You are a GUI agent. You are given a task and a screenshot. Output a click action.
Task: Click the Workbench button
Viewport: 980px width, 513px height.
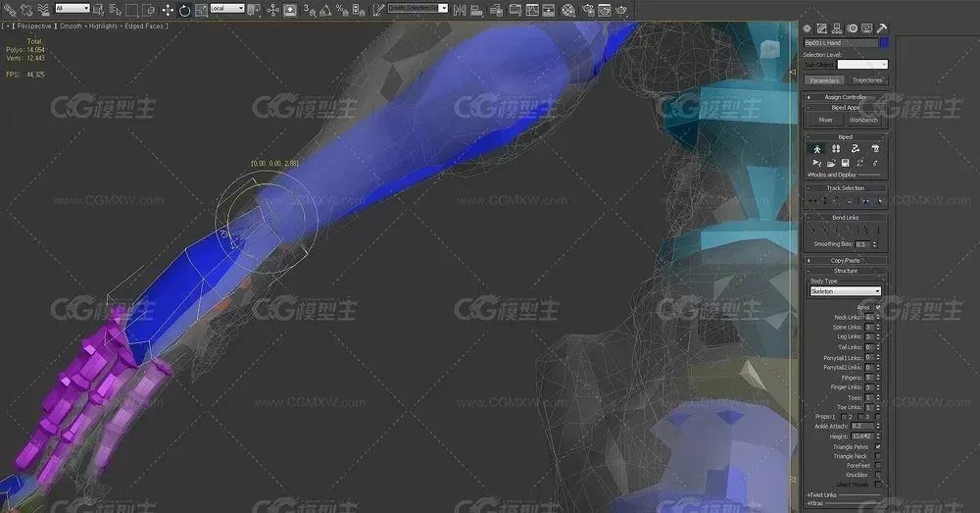863,120
